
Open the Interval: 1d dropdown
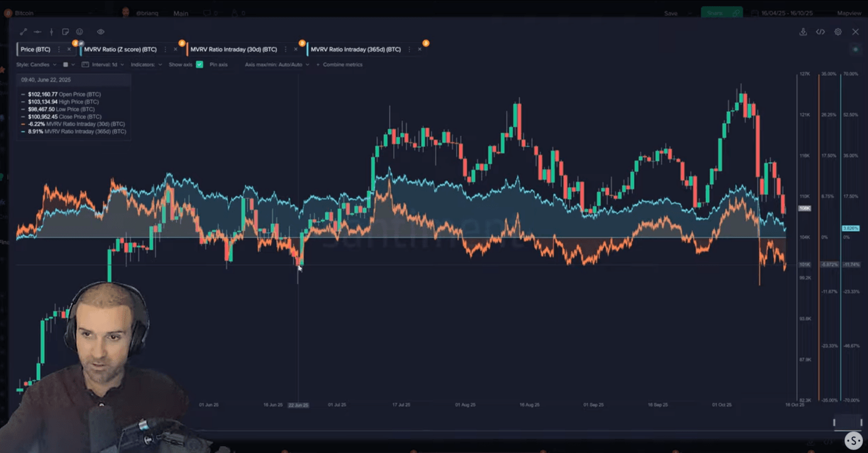(104, 64)
